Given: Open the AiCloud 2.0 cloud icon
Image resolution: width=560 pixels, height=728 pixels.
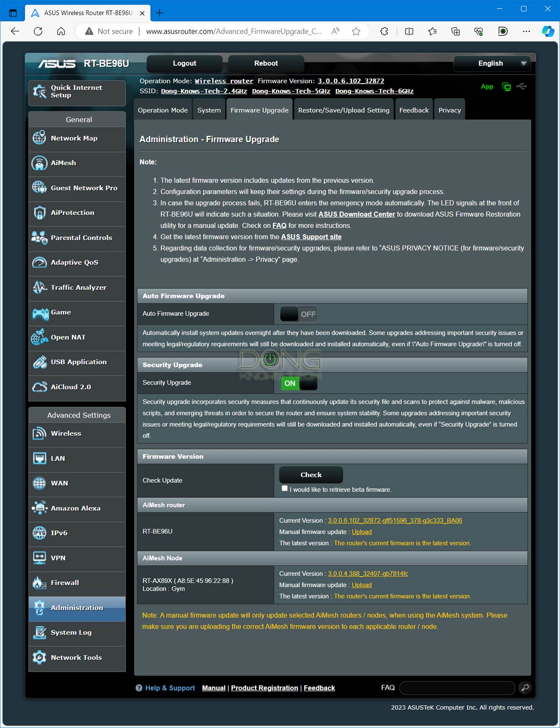Looking at the screenshot, I should [39, 387].
